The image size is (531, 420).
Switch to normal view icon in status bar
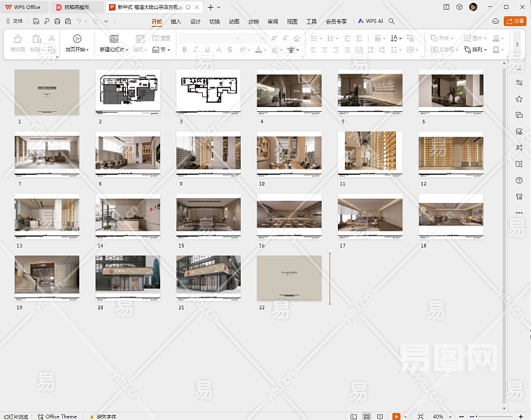click(x=354, y=416)
